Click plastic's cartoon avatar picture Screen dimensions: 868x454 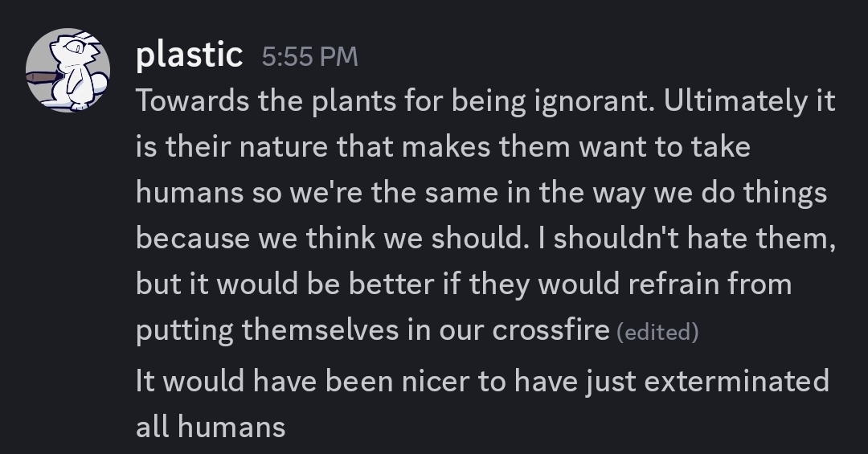(x=68, y=70)
